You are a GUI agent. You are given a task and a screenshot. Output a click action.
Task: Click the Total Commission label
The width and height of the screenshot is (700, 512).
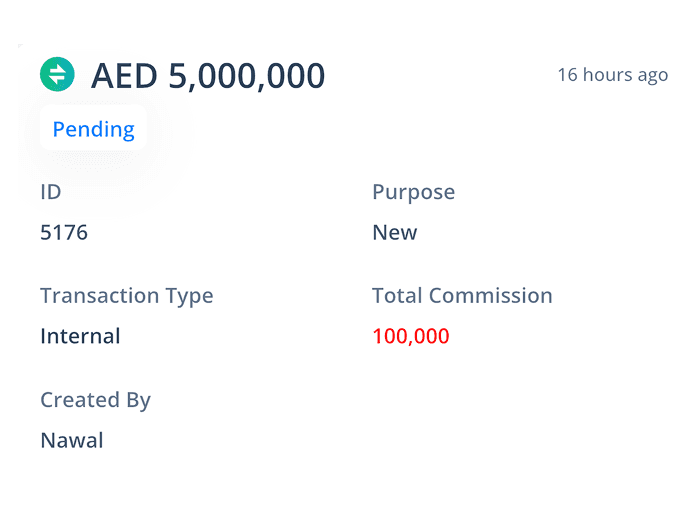tap(462, 296)
